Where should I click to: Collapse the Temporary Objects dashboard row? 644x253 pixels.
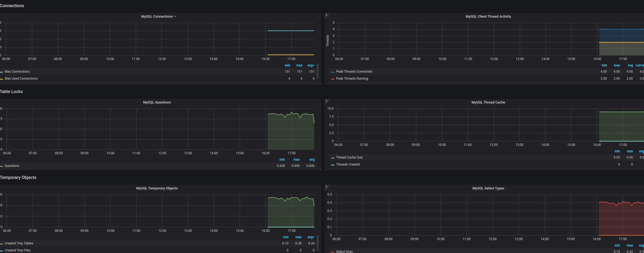18,178
